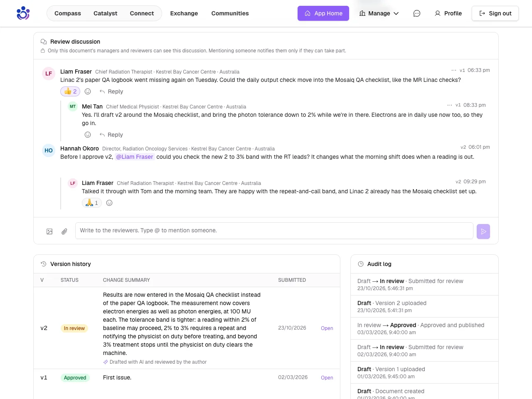Viewport: 532px width, 399px height.
Task: Click the Sign out button
Action: tap(495, 13)
